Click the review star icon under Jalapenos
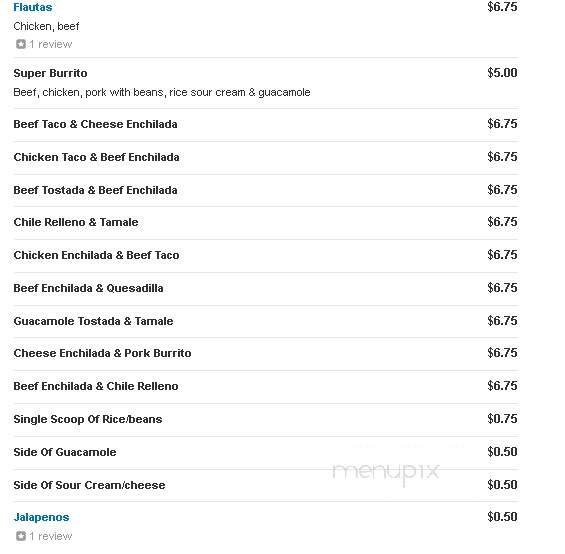The image size is (565, 554). (21, 536)
